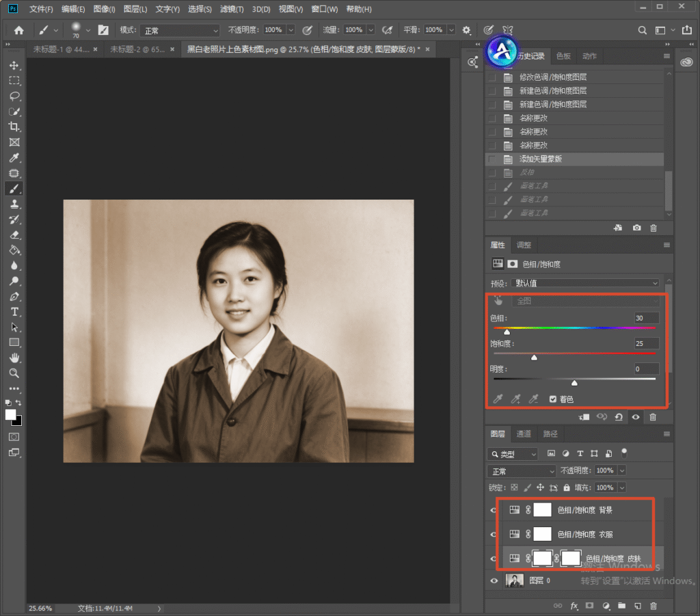Click the foreground color swatch
700x616 pixels.
click(10, 415)
